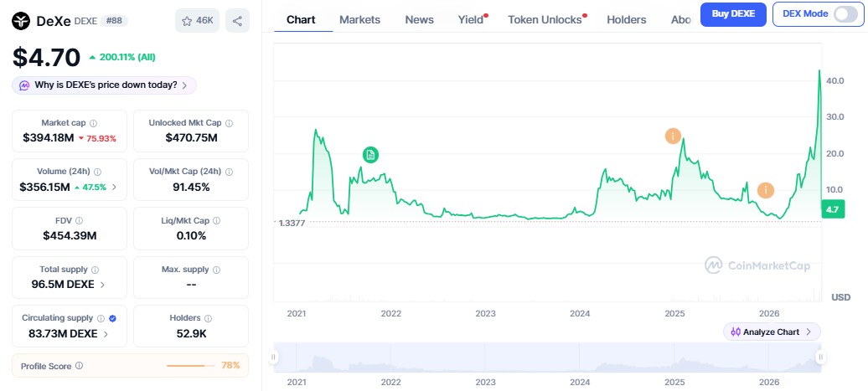868x391 pixels.
Task: Switch to the News tab
Action: [420, 19]
